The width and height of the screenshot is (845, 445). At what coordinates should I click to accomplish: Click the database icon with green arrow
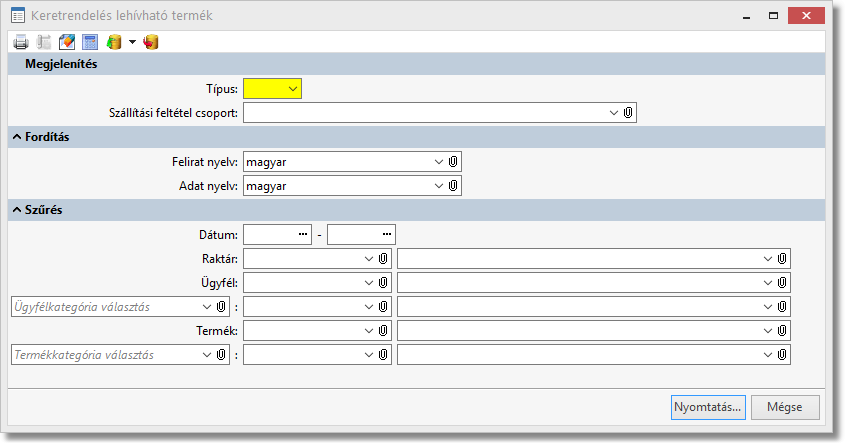pyautogui.click(x=114, y=42)
